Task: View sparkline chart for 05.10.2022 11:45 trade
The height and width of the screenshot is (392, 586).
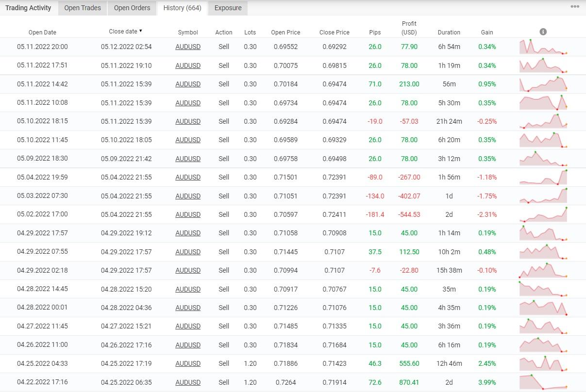Action: [x=543, y=140]
